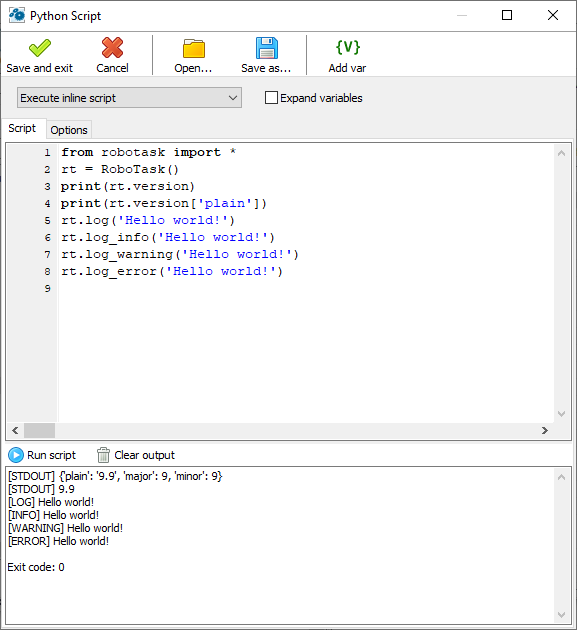The image size is (577, 630).
Task: Click the line with rt.version['plain']
Action: [164, 203]
